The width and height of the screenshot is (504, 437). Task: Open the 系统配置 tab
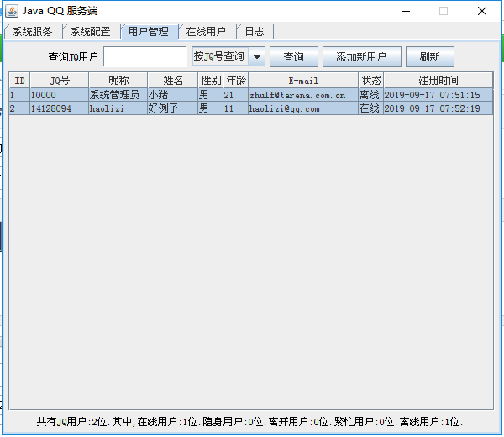91,31
